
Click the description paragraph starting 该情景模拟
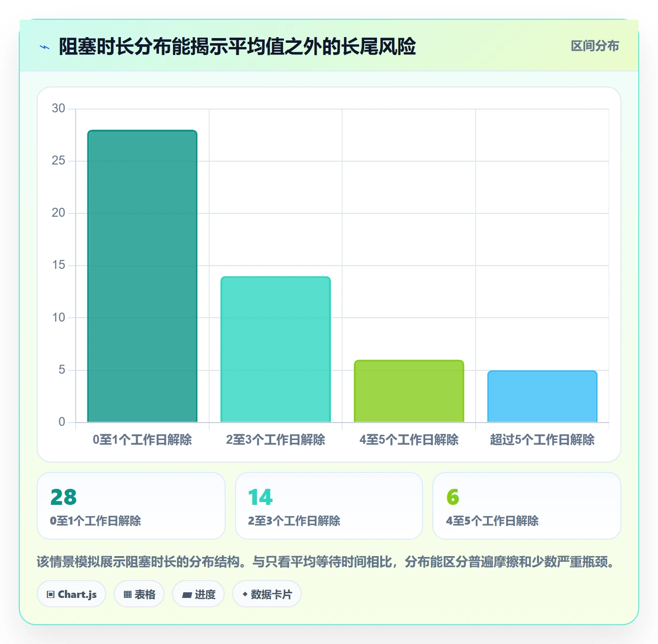tap(328, 562)
